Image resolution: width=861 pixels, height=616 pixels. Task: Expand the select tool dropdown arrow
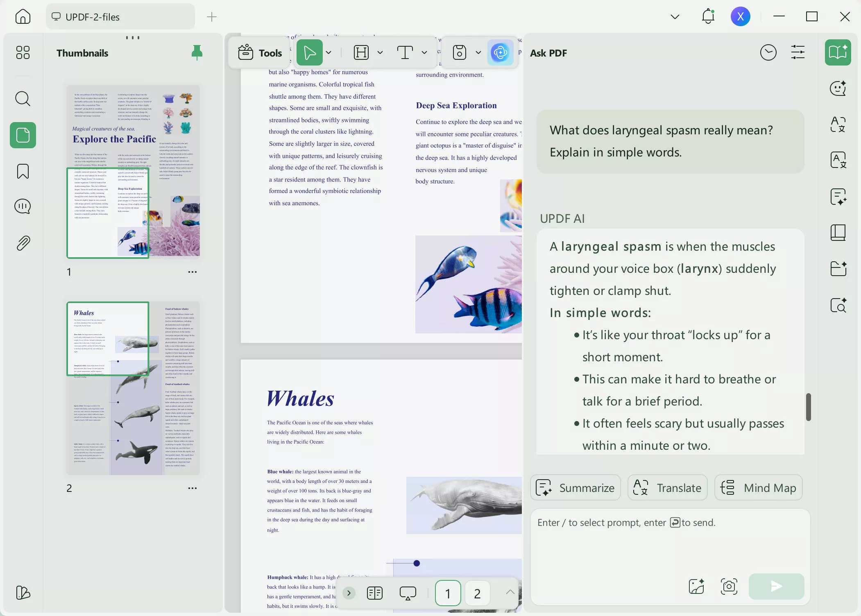(329, 52)
